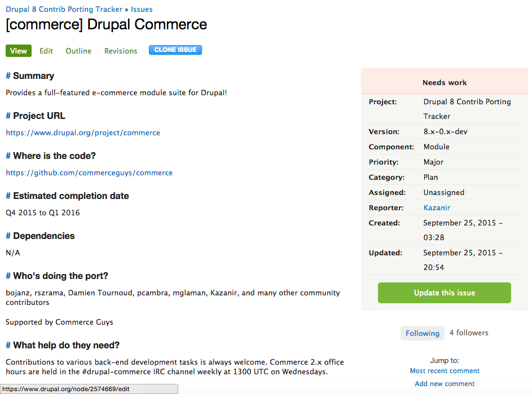Click # anchor beside Estimated completion date
The height and width of the screenshot is (394, 532).
coord(8,196)
